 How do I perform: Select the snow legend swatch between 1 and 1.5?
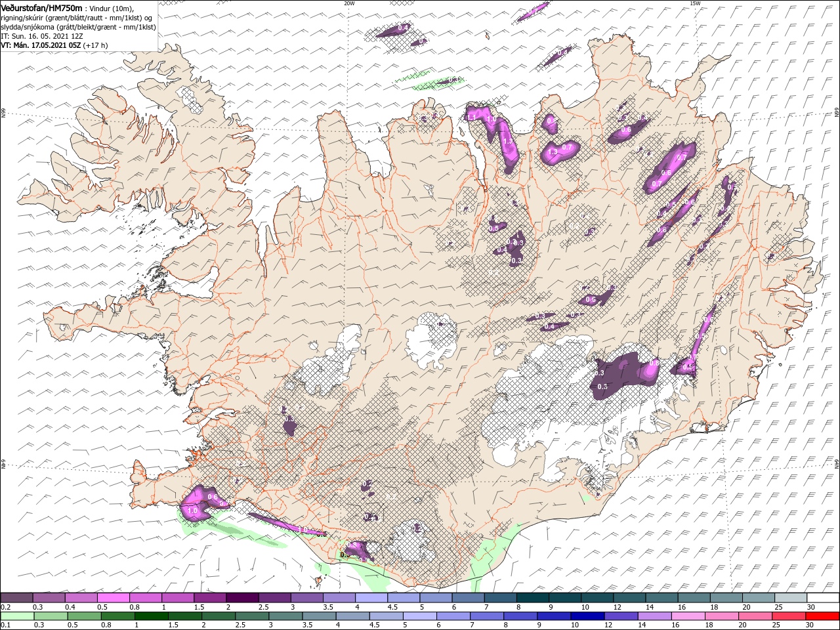click(x=178, y=597)
